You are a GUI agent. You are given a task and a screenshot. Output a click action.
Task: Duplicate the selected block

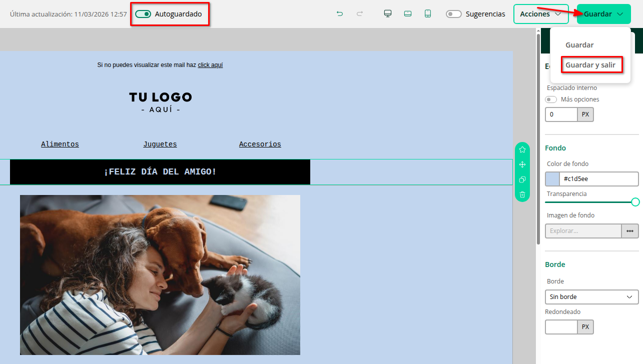click(522, 179)
